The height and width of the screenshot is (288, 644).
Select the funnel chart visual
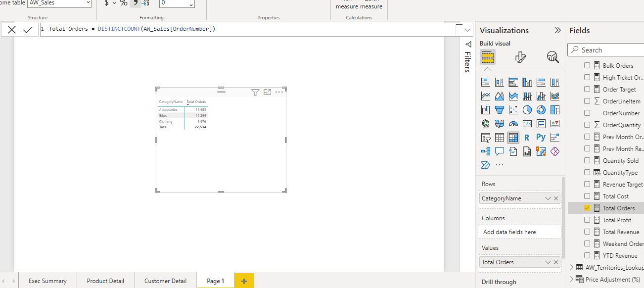coord(500,110)
